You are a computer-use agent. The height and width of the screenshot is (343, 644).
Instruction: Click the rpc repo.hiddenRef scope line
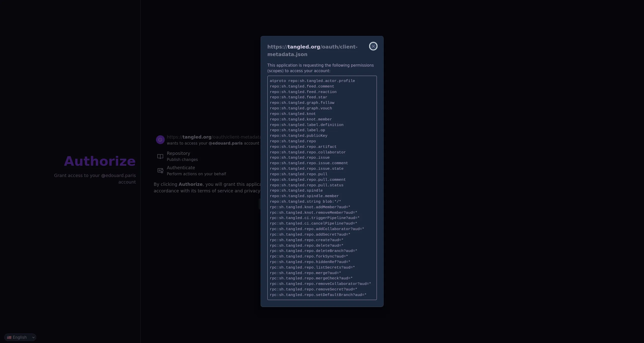tap(310, 262)
